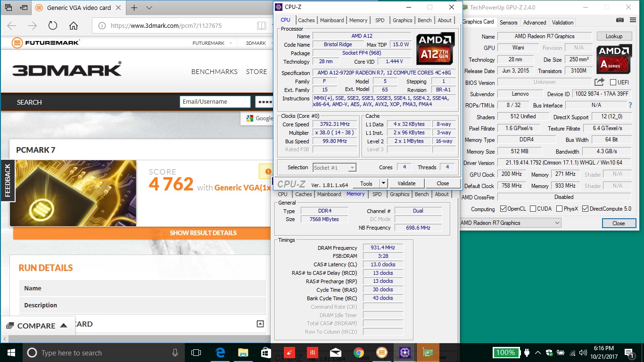
Task: Open the GPU-Z hamburger menu
Action: coord(632,20)
